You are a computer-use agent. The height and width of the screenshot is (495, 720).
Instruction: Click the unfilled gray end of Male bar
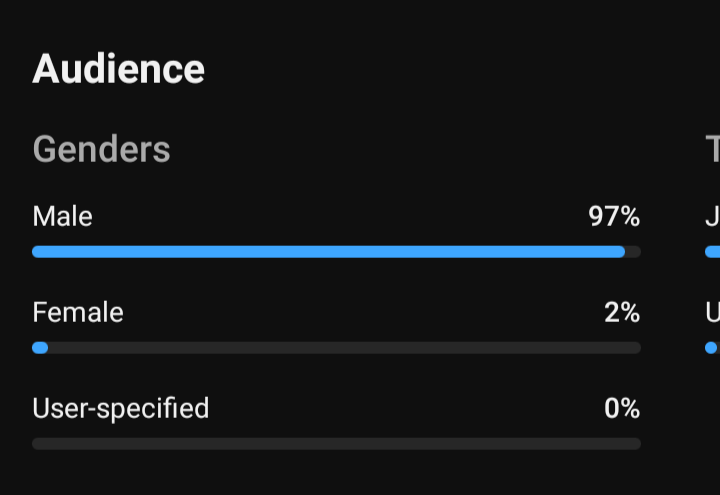coord(634,252)
